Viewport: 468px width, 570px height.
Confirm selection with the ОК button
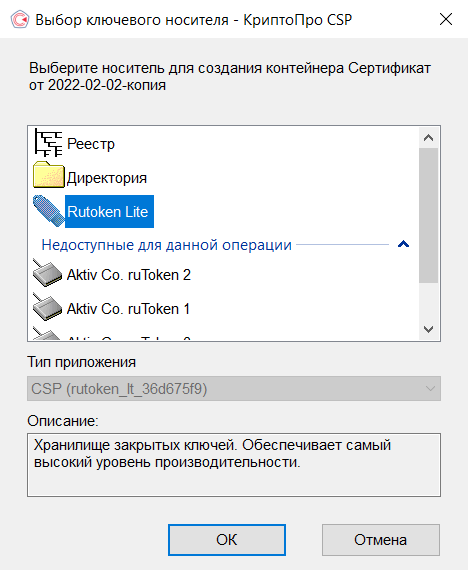pos(227,540)
